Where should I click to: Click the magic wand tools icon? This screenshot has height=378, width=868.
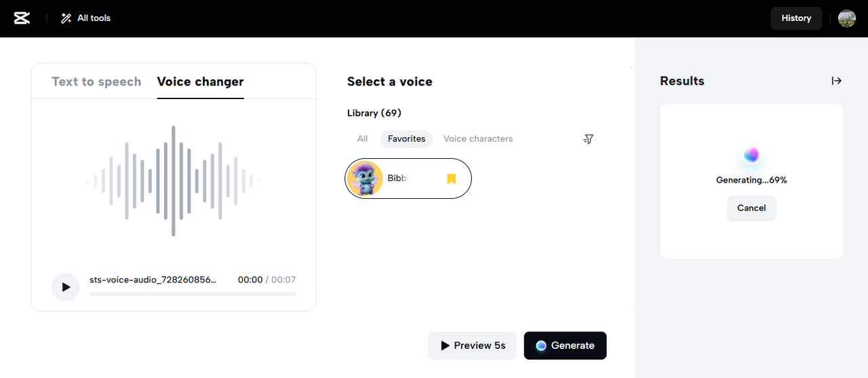pyautogui.click(x=66, y=18)
